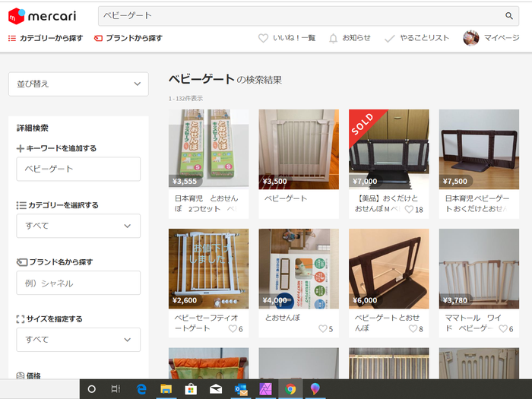Expand the 並び替え sort dropdown
Screen dimensions: 532x399
[x=78, y=84]
